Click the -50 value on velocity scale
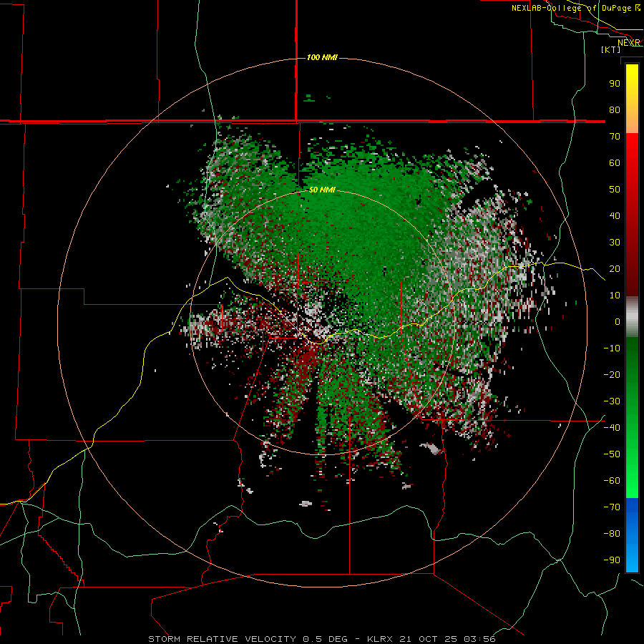The width and height of the screenshot is (644, 644). pyautogui.click(x=612, y=454)
